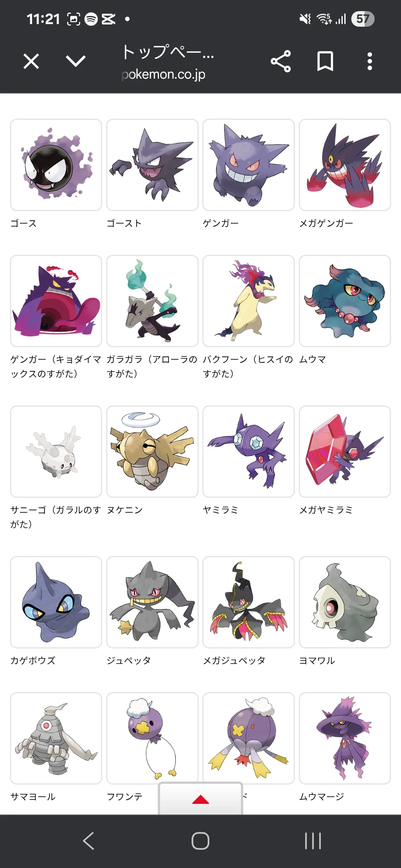
Task: Tap the ジュペッタ name label
Action: [129, 661]
